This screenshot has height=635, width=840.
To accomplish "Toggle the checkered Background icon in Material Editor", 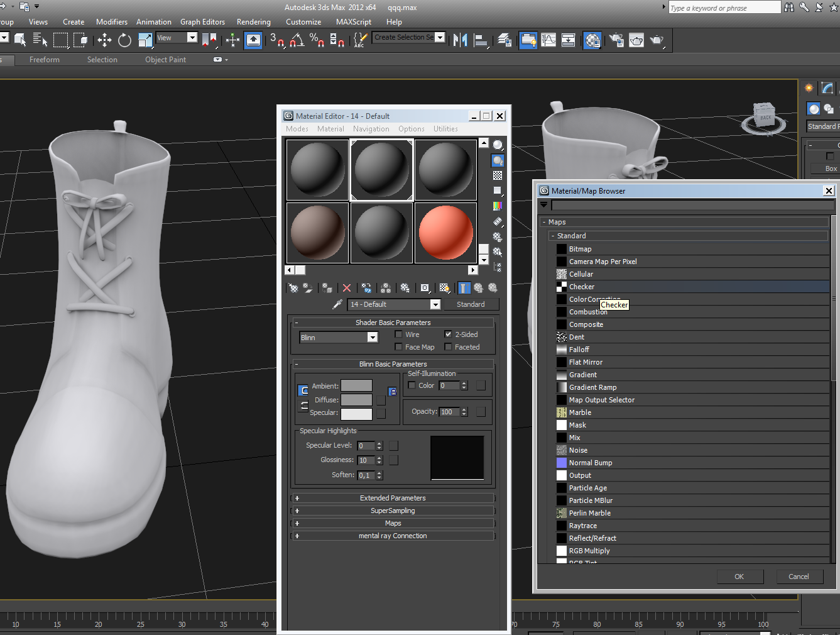I will tap(498, 175).
